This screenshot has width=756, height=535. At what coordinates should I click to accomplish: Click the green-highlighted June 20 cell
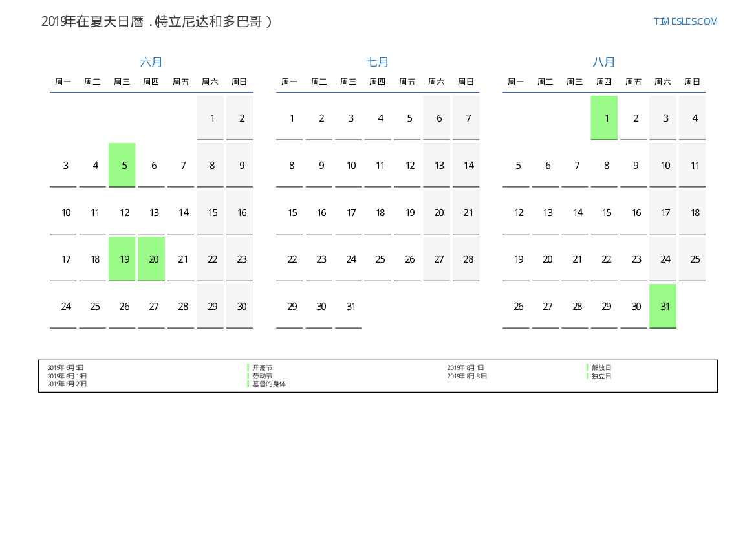(x=151, y=259)
